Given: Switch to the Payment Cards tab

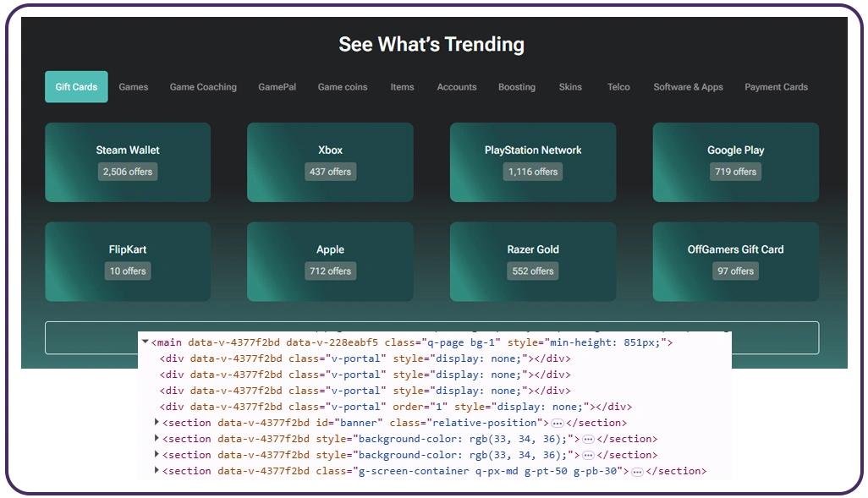Looking at the screenshot, I should pyautogui.click(x=776, y=87).
